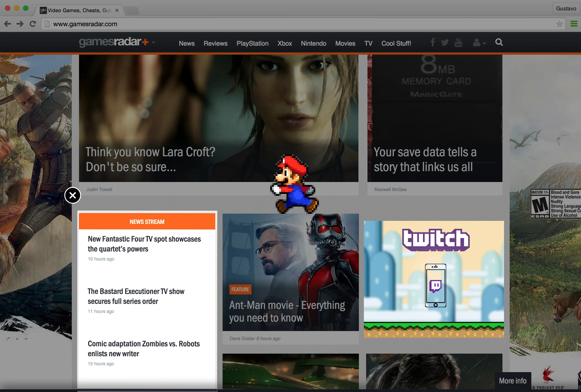Click the running Mario sprite
The image size is (581, 392).
[x=294, y=184]
